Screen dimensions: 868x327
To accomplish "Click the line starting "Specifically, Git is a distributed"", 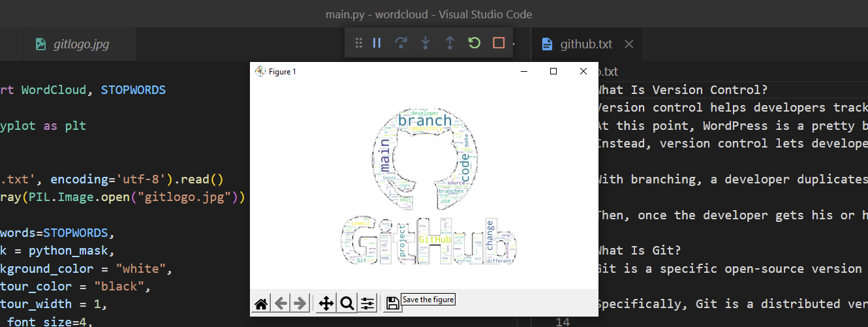I will click(732, 304).
